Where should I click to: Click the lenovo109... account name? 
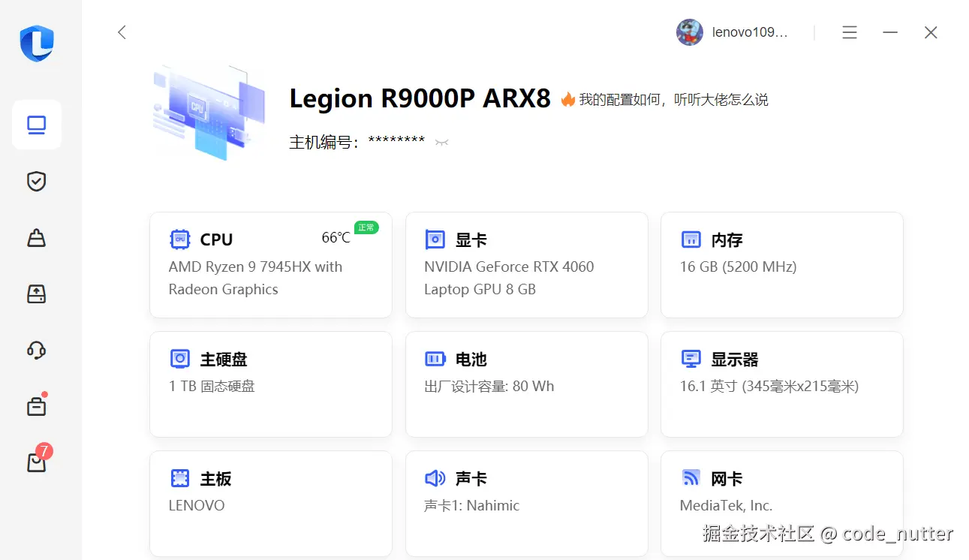click(x=750, y=32)
